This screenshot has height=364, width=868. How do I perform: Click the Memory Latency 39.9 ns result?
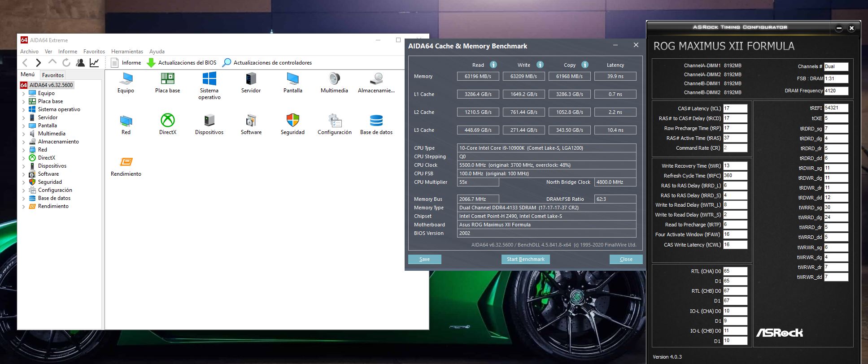615,76
